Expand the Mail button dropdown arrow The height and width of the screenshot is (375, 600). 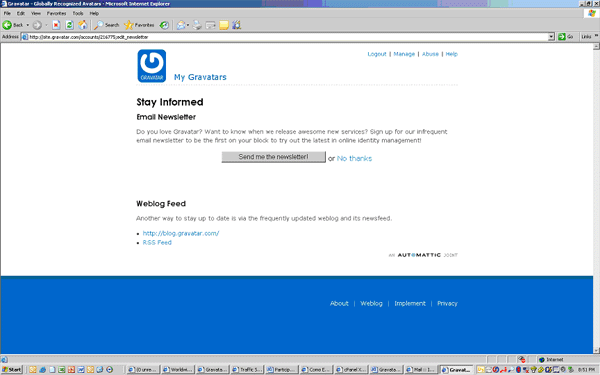point(188,25)
